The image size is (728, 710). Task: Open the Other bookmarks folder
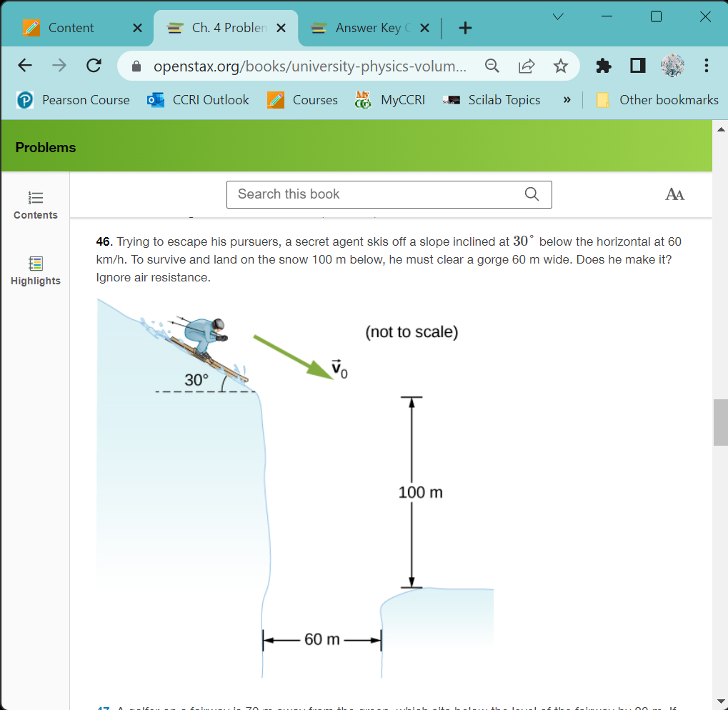(x=657, y=100)
